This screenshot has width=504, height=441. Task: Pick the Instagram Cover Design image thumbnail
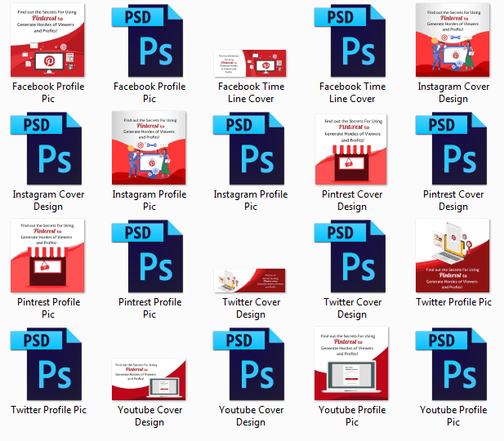(453, 41)
